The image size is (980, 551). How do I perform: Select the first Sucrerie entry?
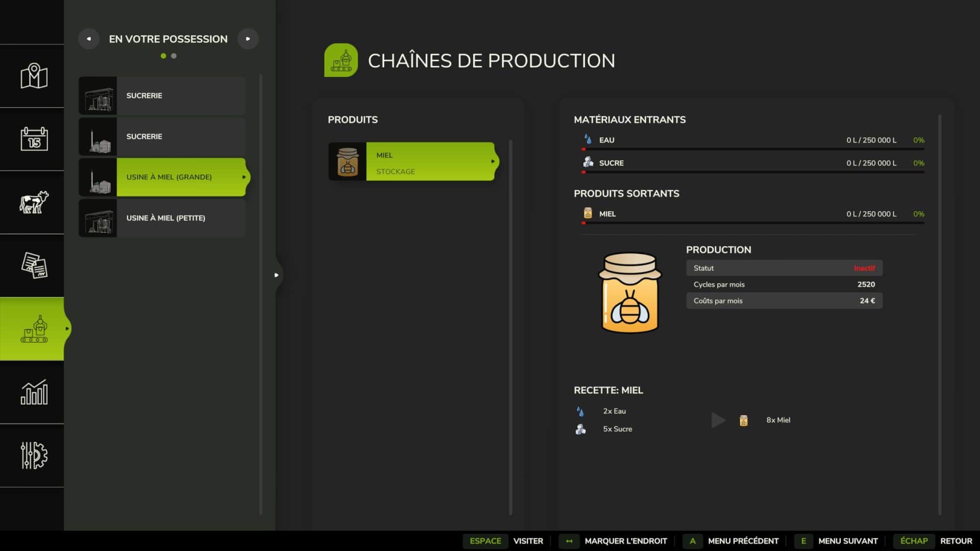pos(162,96)
